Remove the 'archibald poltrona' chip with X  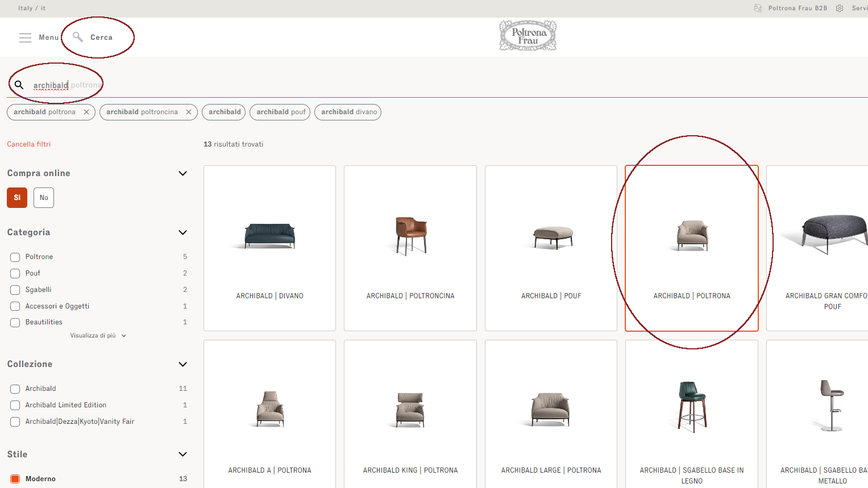click(x=86, y=112)
